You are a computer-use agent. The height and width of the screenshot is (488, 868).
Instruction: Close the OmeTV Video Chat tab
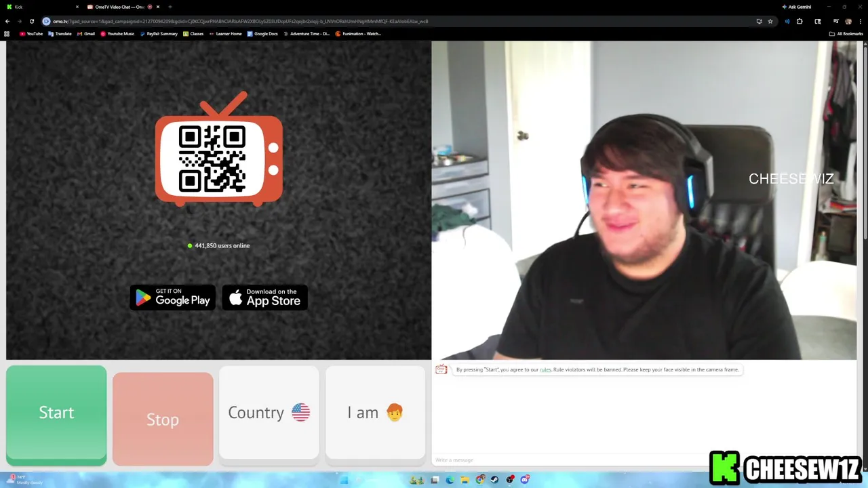point(158,7)
